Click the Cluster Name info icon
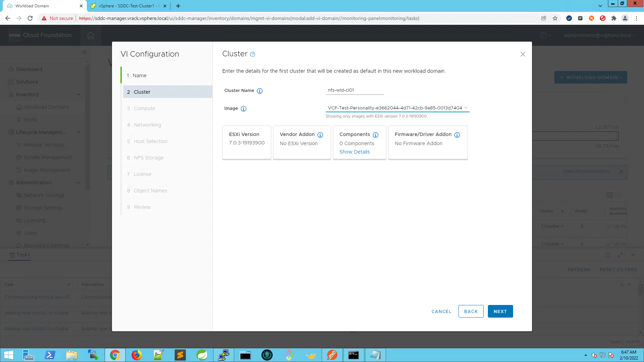This screenshot has width=644, height=362. (x=260, y=91)
